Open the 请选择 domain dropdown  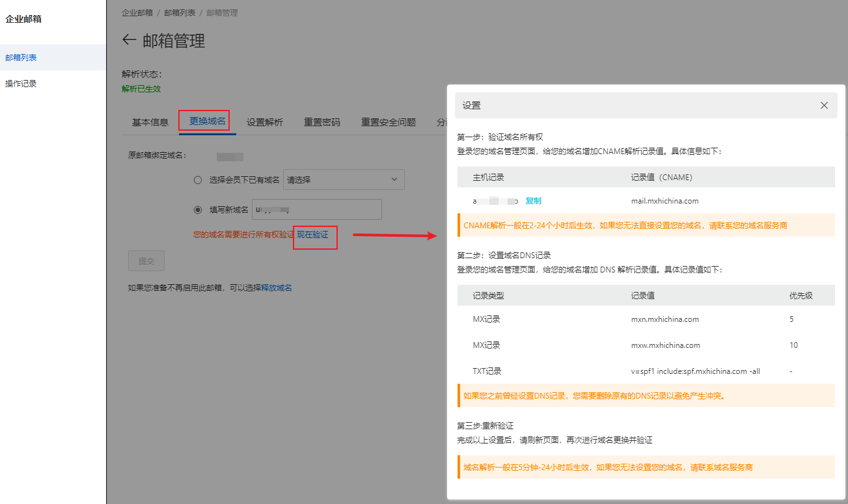(344, 179)
